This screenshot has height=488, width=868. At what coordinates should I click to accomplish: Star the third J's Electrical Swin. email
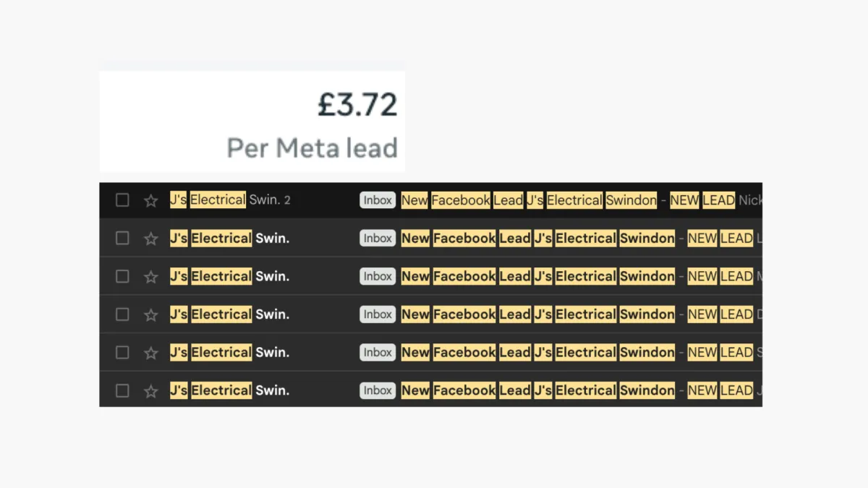pyautogui.click(x=150, y=276)
